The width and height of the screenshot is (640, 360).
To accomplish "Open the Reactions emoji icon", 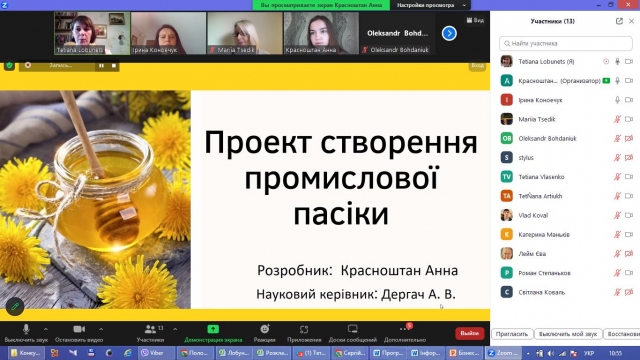I will point(264,329).
